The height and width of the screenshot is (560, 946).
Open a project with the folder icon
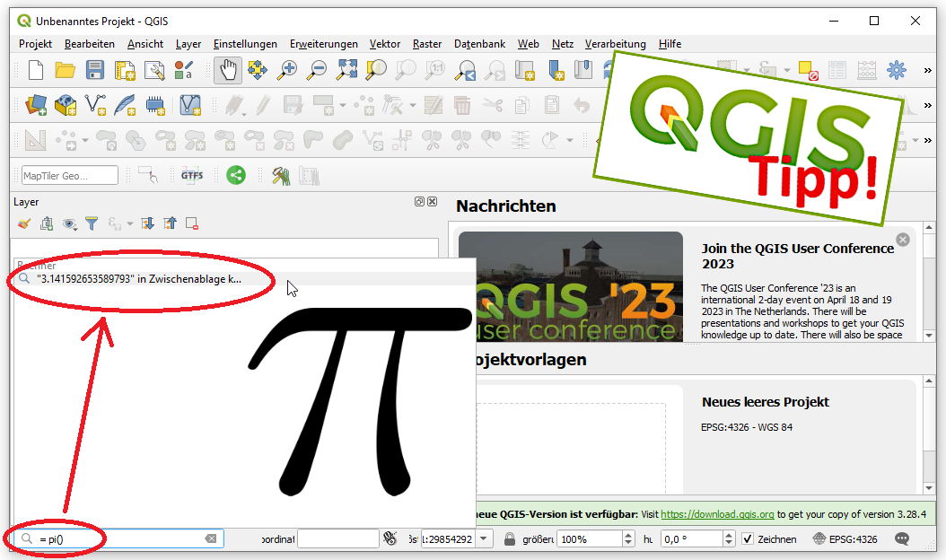coord(66,70)
